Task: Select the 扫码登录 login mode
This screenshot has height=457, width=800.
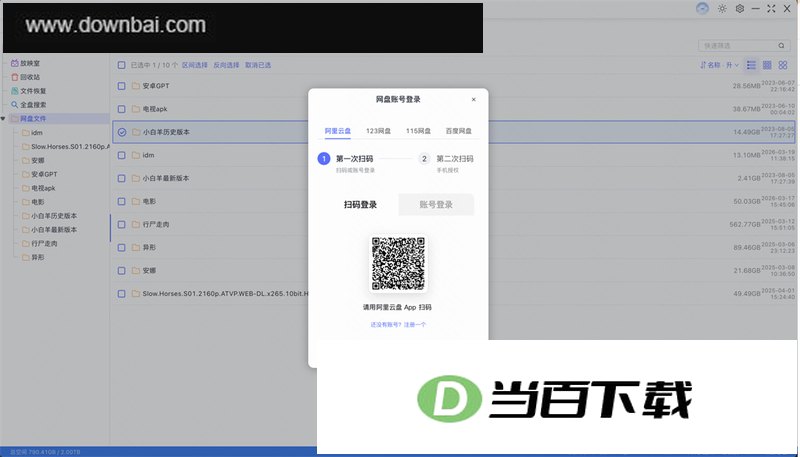Action: [360, 205]
